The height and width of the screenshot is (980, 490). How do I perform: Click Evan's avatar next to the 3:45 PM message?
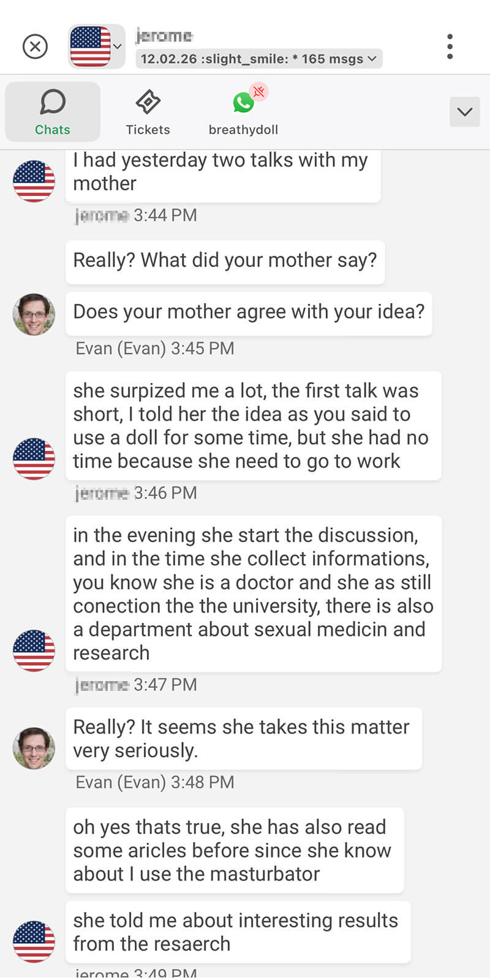34,314
